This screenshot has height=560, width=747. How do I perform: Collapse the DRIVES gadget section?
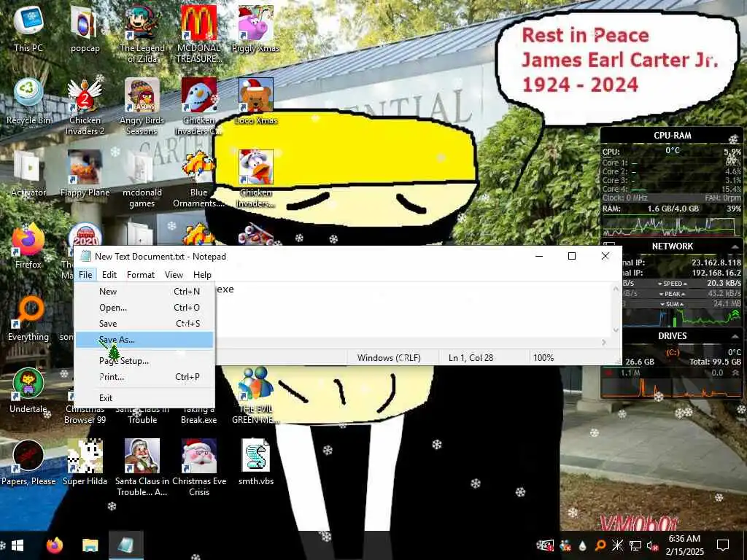tap(735, 336)
